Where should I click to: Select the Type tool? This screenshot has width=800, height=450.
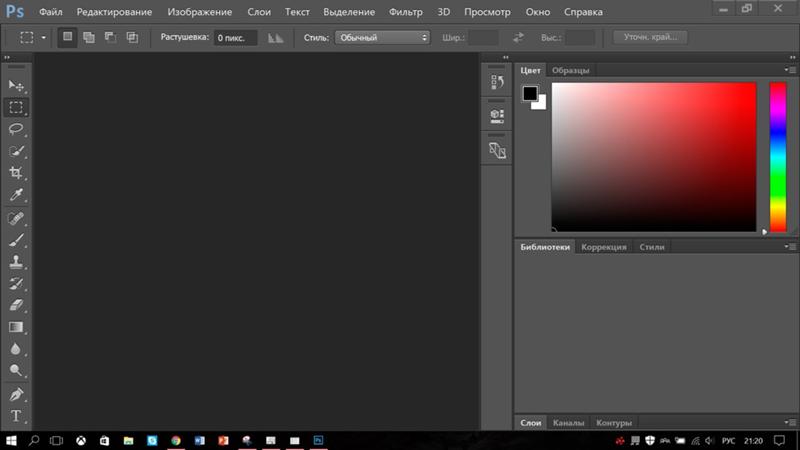(16, 416)
